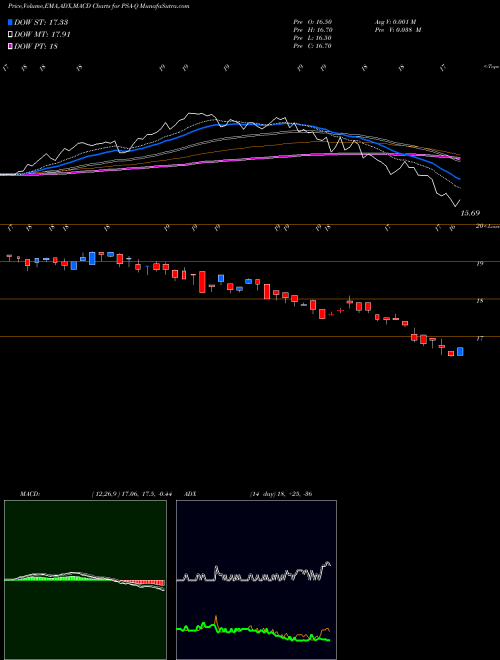Click the ADX panel heading
This screenshot has width=500, height=660.
191,494
